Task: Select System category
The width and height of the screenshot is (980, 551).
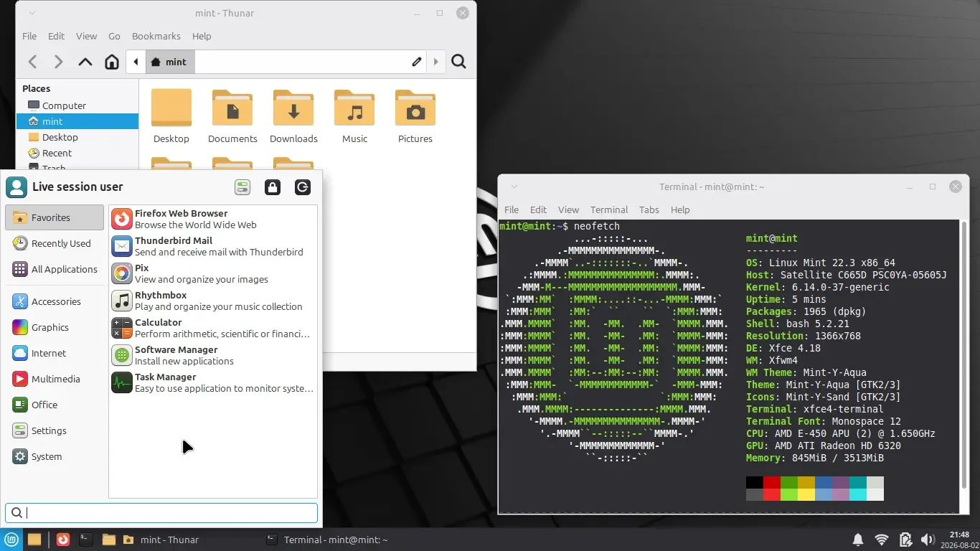Action: point(55,456)
